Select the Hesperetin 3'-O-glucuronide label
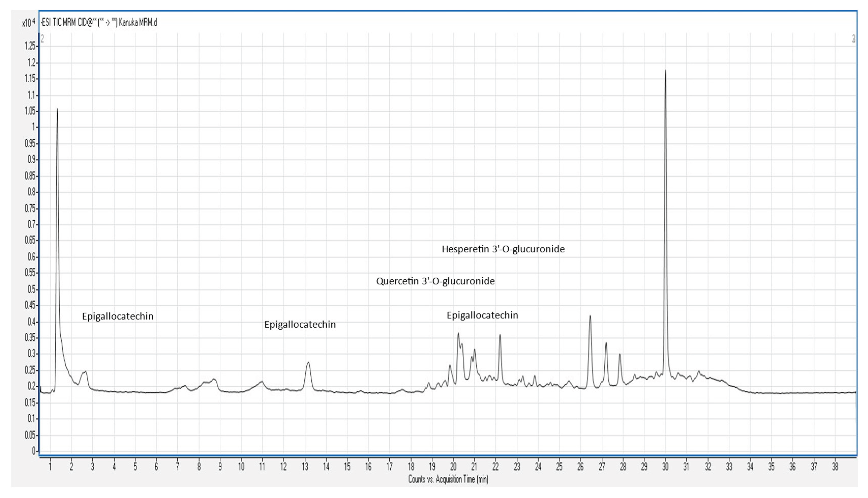The height and width of the screenshot is (498, 868). tap(503, 249)
